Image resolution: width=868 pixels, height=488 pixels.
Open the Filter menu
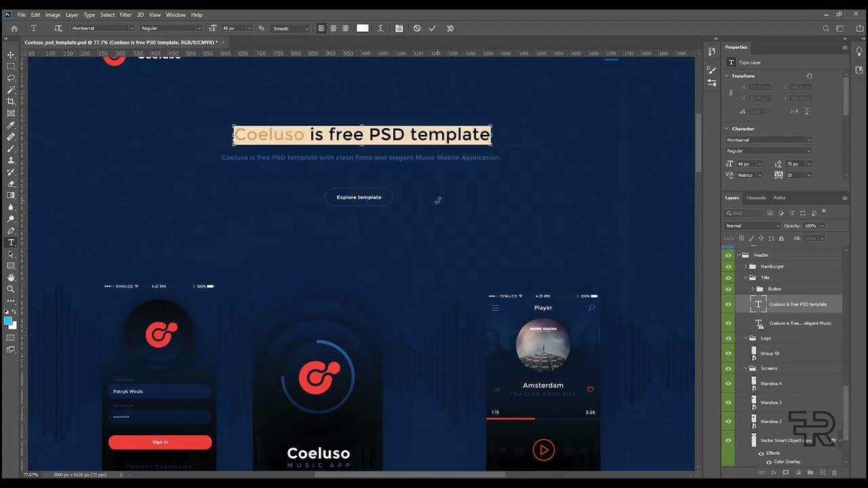[126, 14]
